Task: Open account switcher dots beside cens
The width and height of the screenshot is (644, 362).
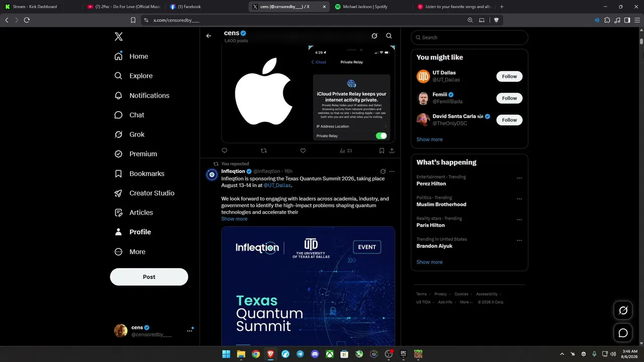Action: 190,330
